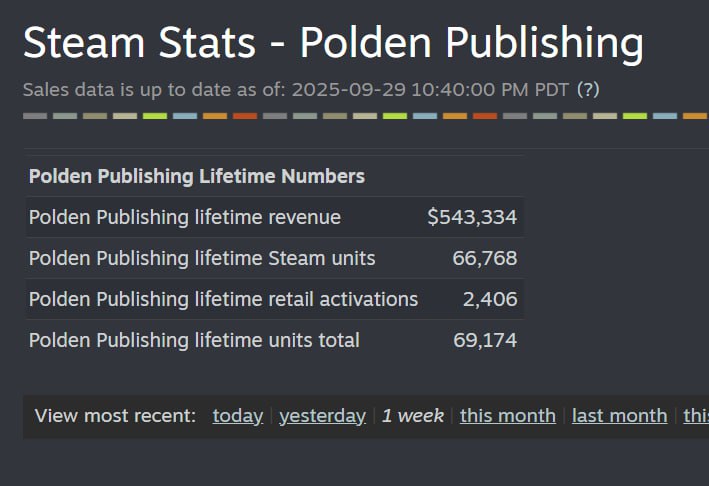The width and height of the screenshot is (709, 486).
Task: Select the 'lifetime revenue' row label
Action: coord(185,217)
